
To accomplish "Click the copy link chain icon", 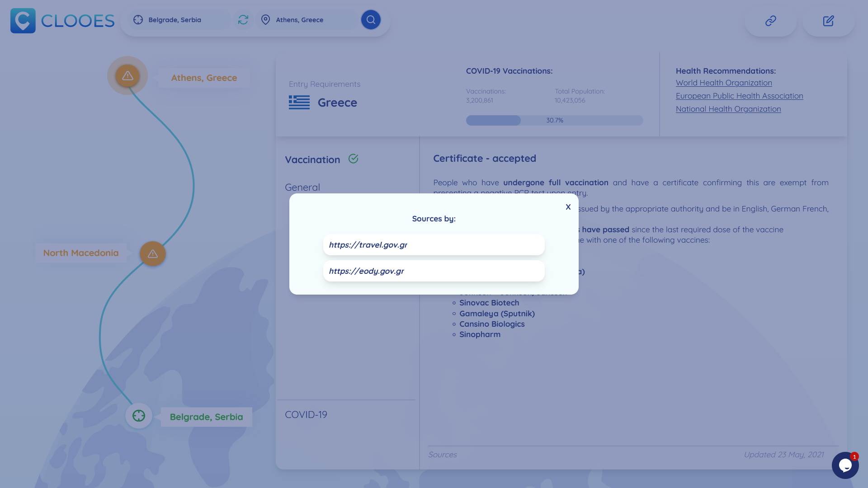I will [770, 21].
